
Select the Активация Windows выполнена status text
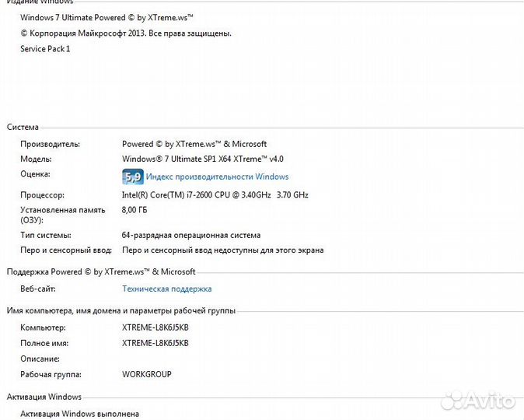click(x=79, y=415)
